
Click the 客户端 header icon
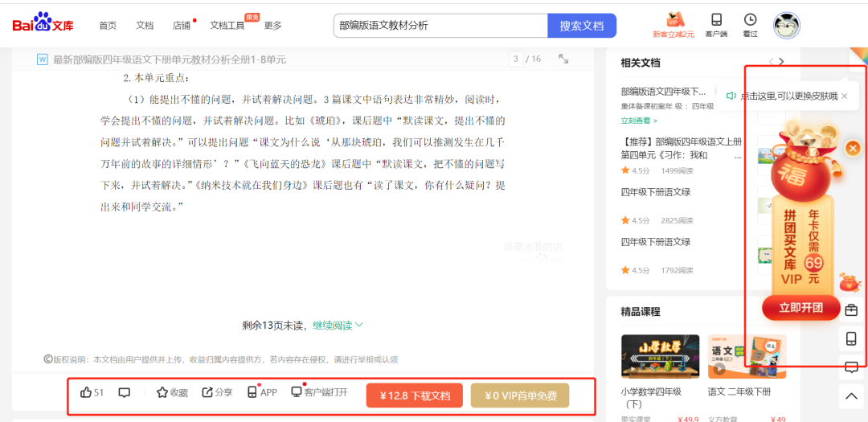pyautogui.click(x=716, y=26)
